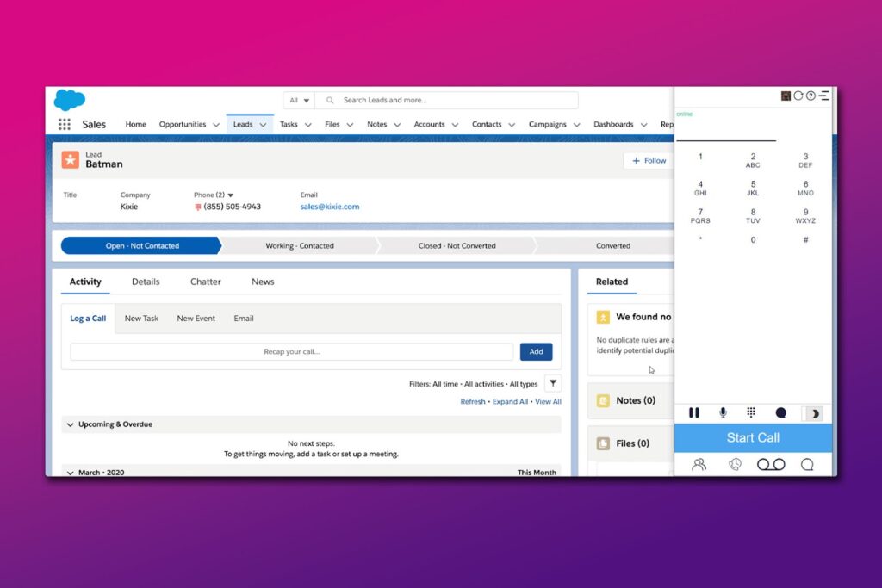The width and height of the screenshot is (882, 588).
Task: Expand the Phone (2) dropdown arrow
Action: (x=231, y=195)
